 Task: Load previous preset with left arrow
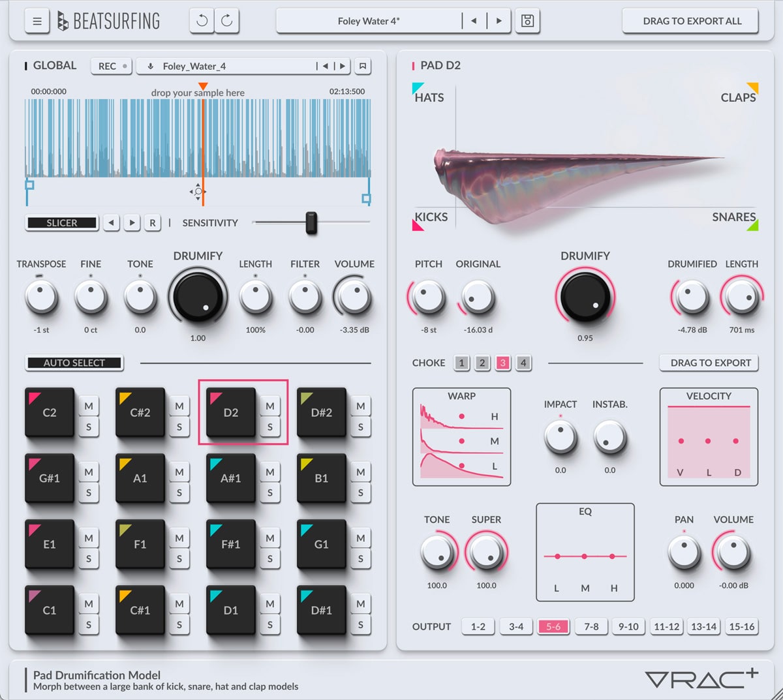coord(474,21)
